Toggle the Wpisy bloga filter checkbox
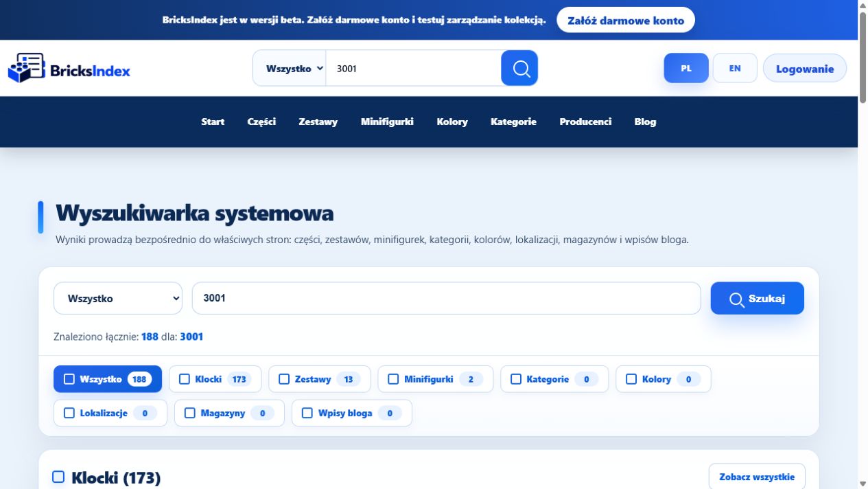 [307, 413]
